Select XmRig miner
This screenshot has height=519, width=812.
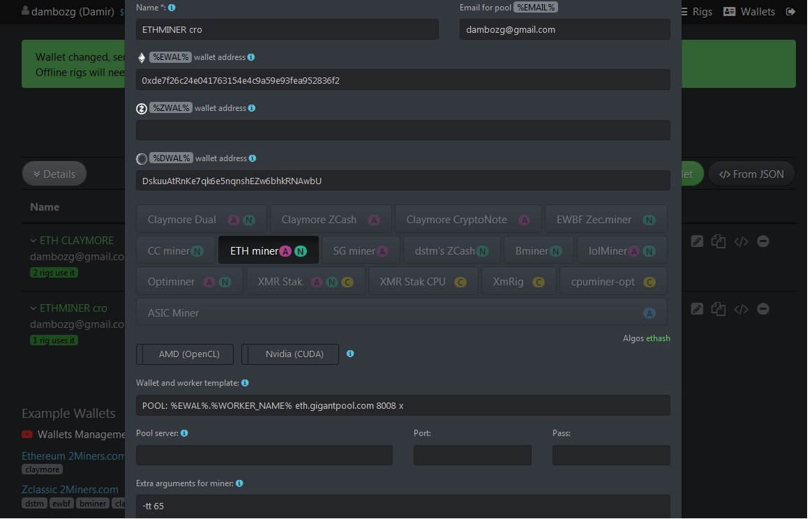(519, 282)
